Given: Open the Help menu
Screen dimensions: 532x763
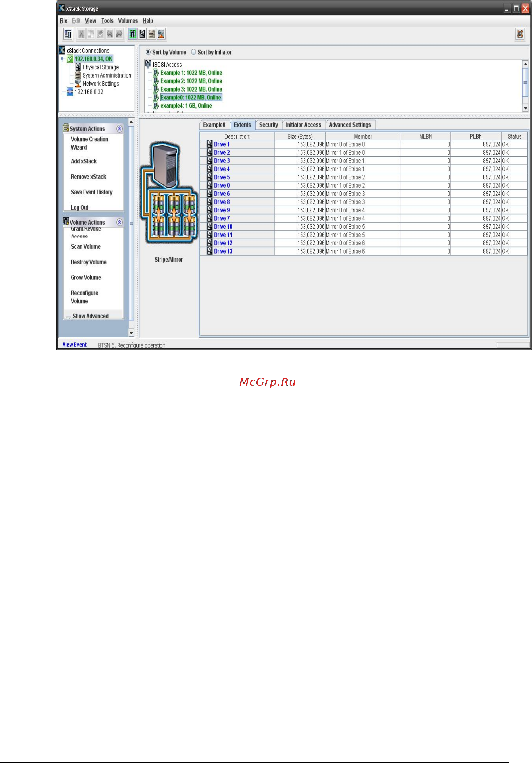Looking at the screenshot, I should click(148, 21).
